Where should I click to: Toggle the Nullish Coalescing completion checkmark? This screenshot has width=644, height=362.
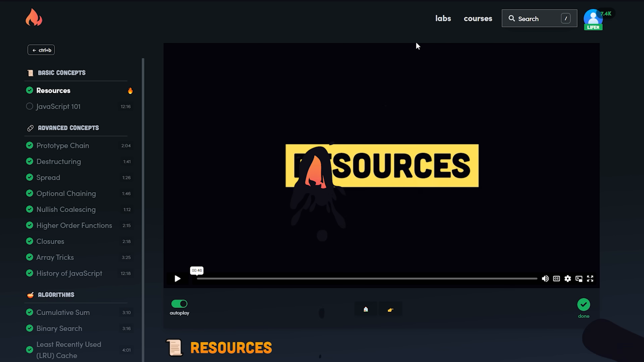click(x=30, y=209)
